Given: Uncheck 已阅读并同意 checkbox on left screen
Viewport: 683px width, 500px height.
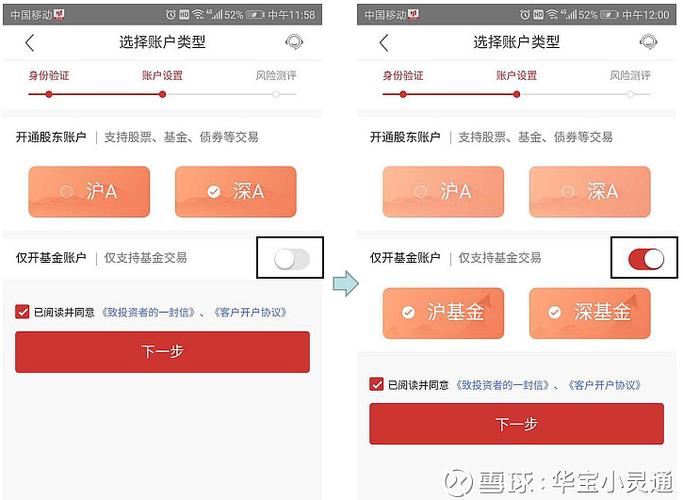Looking at the screenshot, I should tap(22, 312).
